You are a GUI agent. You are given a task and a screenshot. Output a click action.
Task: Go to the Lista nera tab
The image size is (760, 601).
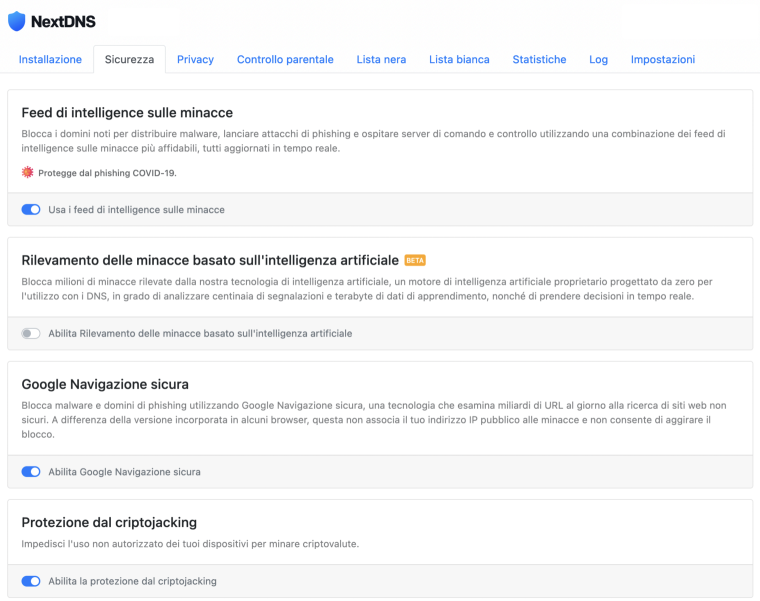(x=381, y=59)
